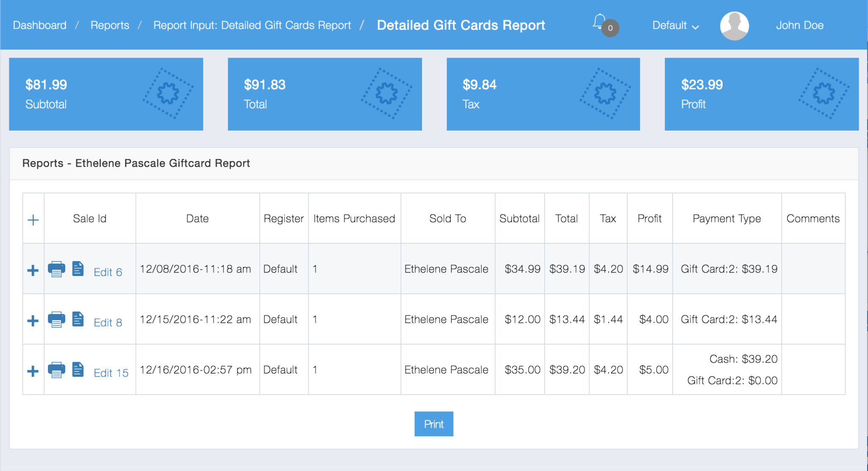Image resolution: width=868 pixels, height=471 pixels.
Task: Click the print icon for sale Edit 8
Action: coord(57,319)
